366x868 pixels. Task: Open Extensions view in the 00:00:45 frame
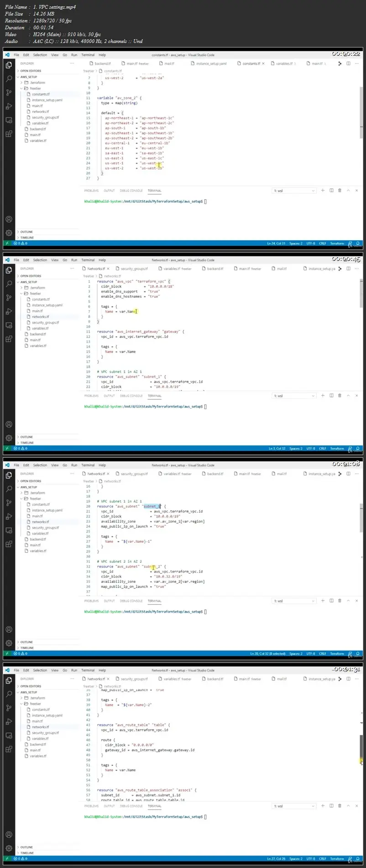pos(9,339)
